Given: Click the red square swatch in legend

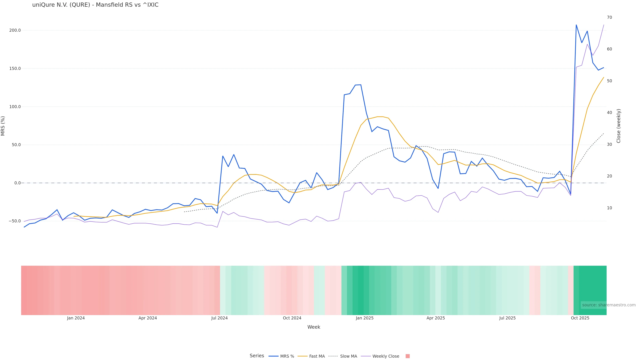Looking at the screenshot, I should [408, 356].
